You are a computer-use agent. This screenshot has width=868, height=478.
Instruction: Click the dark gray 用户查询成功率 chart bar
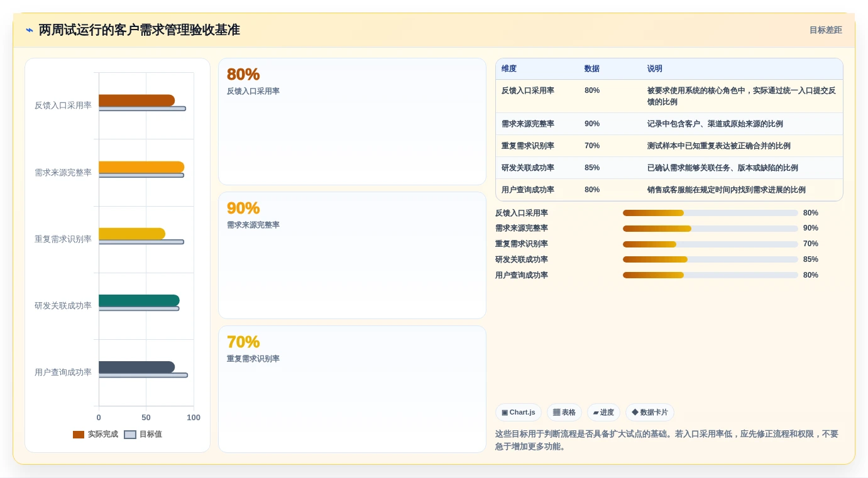click(136, 367)
